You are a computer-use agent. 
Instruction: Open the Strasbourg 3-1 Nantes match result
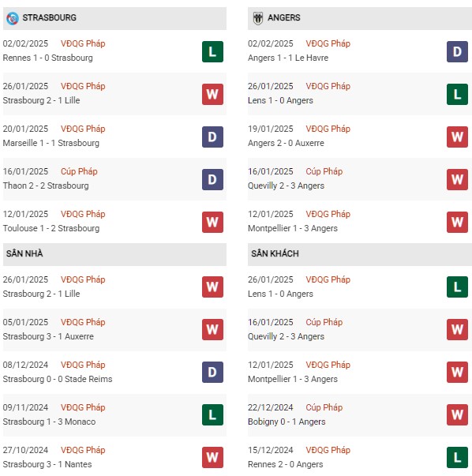[x=47, y=464]
